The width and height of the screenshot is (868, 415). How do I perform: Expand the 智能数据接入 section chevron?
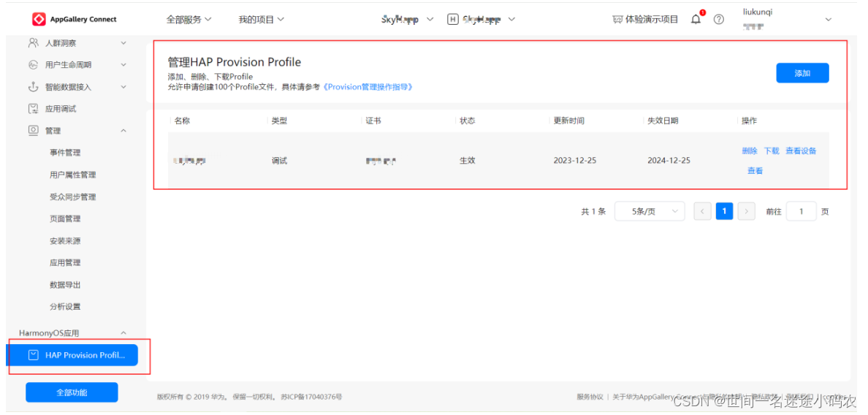pyautogui.click(x=123, y=87)
